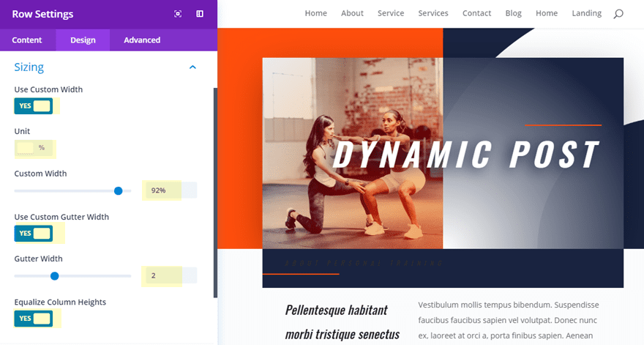Switch to the Content tab
Image resolution: width=644 pixels, height=345 pixels.
26,40
